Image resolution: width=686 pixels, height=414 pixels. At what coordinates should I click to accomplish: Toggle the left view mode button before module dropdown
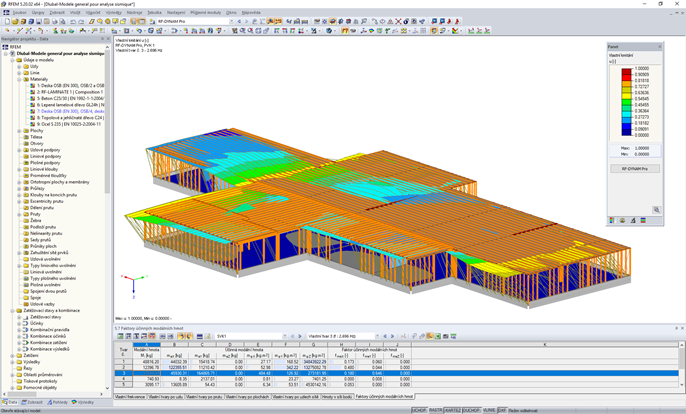pyautogui.click(x=133, y=21)
